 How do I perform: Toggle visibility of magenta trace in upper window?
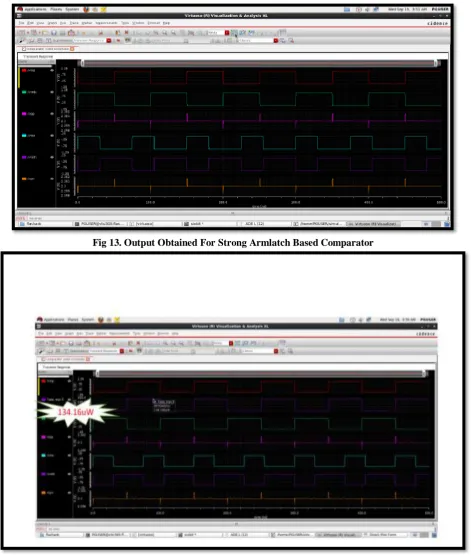[x=52, y=114]
